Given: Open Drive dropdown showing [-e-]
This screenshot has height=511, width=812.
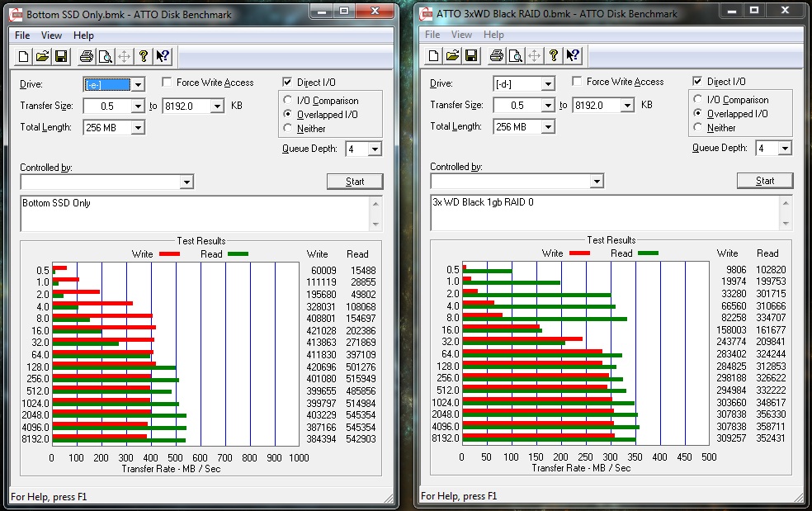Looking at the screenshot, I should point(138,84).
